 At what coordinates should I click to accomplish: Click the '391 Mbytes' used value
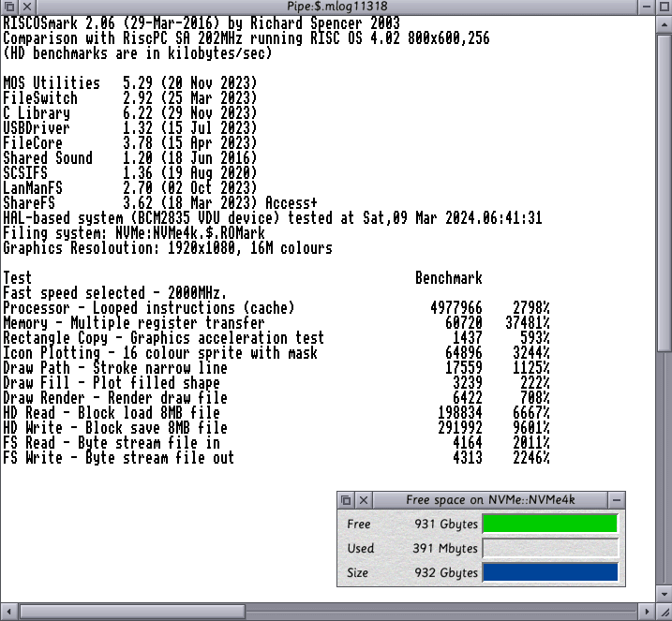click(445, 548)
